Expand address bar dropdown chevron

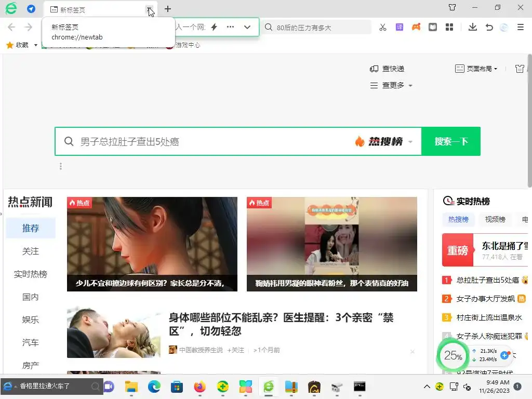point(247,27)
